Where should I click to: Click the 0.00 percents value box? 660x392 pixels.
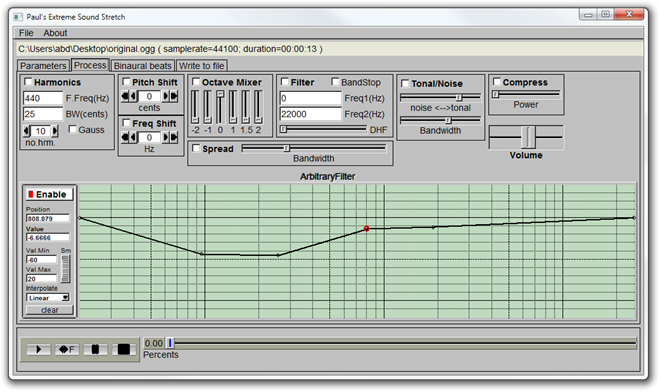pyautogui.click(x=154, y=343)
